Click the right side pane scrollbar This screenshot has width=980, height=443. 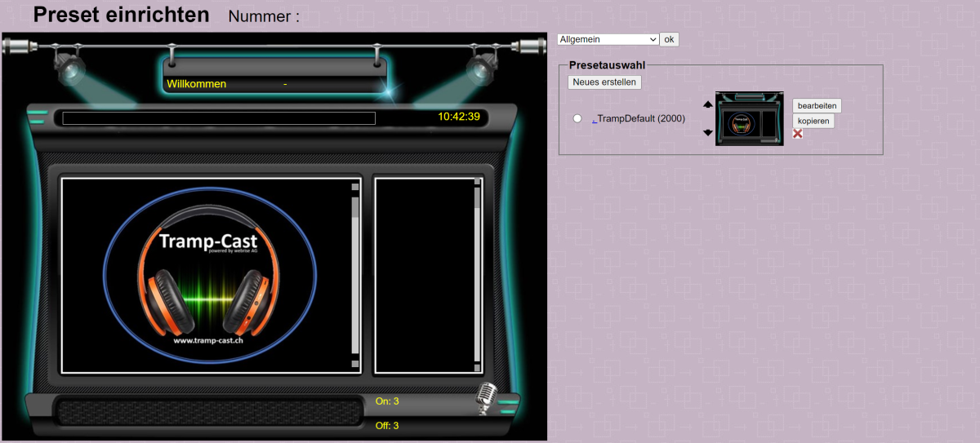478,276
